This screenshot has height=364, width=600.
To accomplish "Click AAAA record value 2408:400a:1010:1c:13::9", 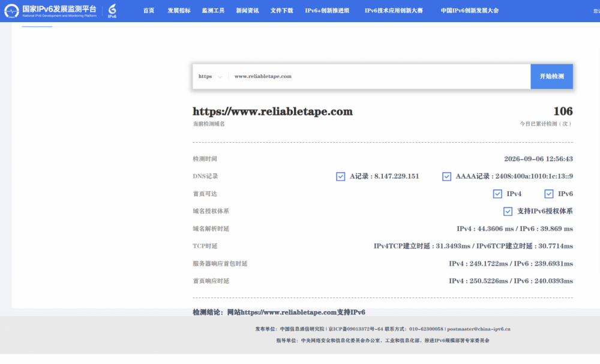I will 534,176.
